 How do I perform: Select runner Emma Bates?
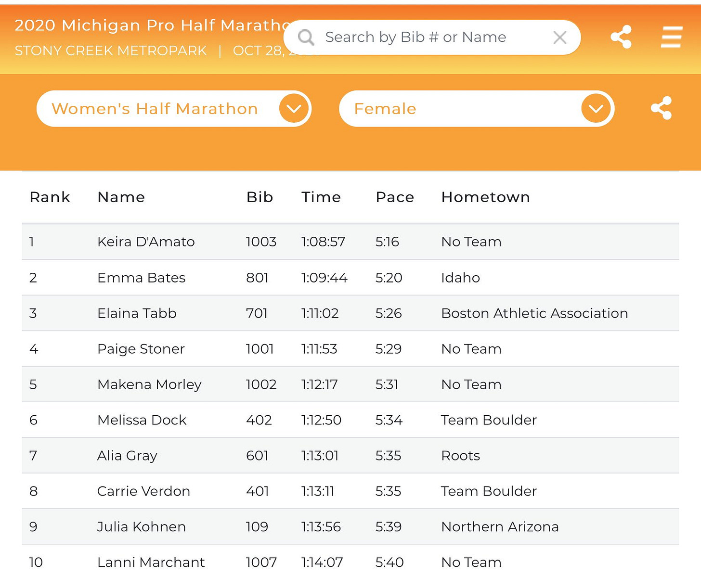pyautogui.click(x=142, y=278)
